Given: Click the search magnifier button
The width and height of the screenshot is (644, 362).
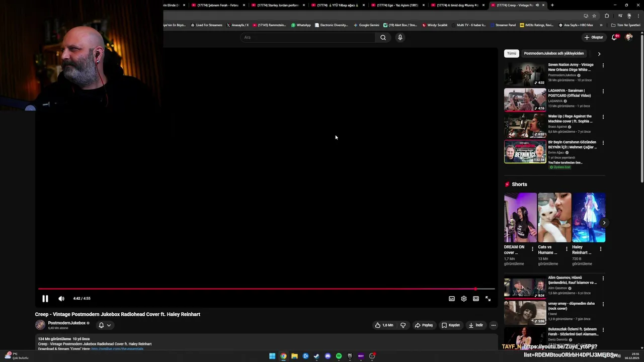Looking at the screenshot, I should click(383, 37).
